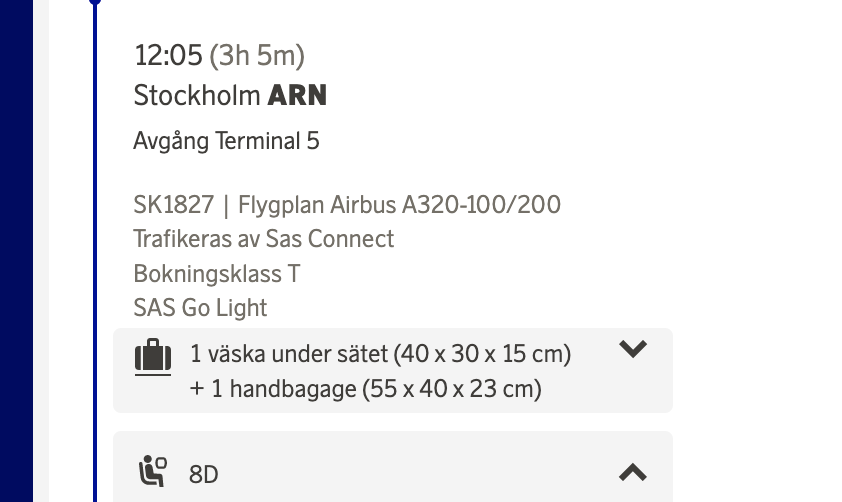842x502 pixels.
Task: Click the '+ 1 handbagage' line
Action: point(365,388)
